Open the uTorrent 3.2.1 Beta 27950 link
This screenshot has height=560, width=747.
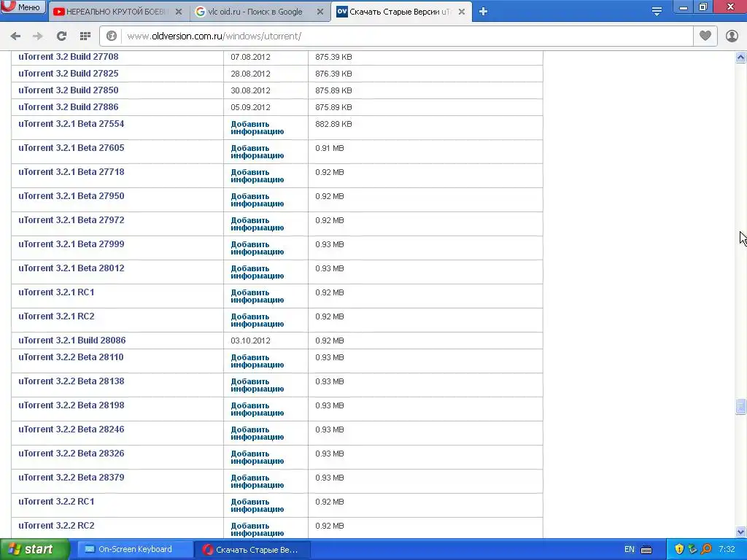pyautogui.click(x=71, y=195)
